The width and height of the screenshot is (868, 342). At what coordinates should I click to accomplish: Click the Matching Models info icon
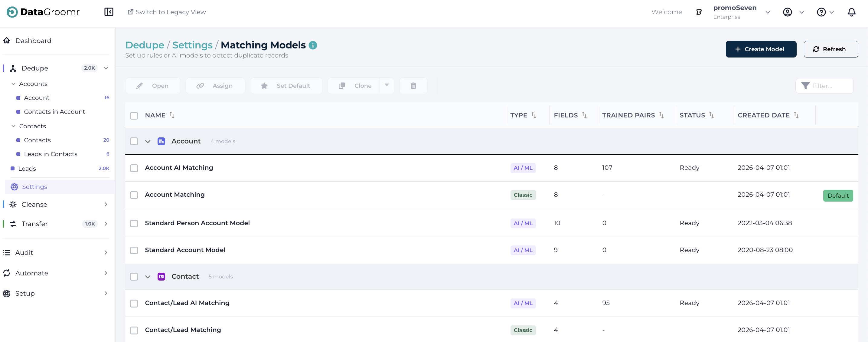313,45
